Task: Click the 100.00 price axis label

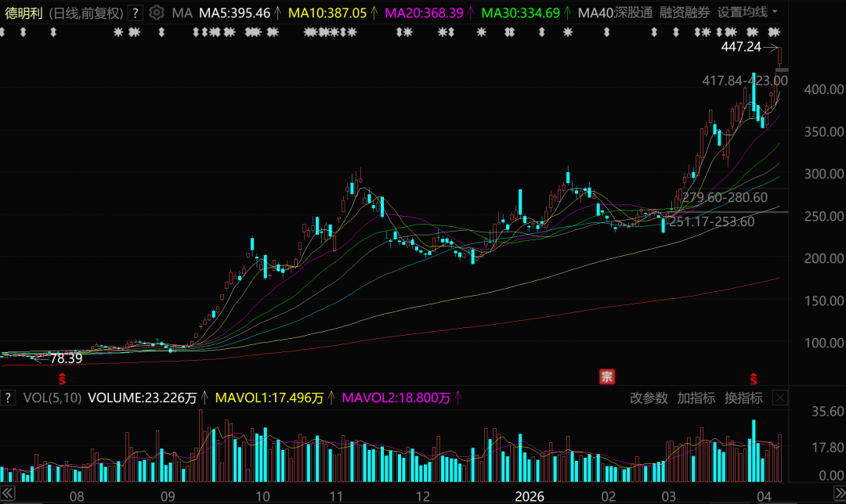Action: (x=824, y=343)
